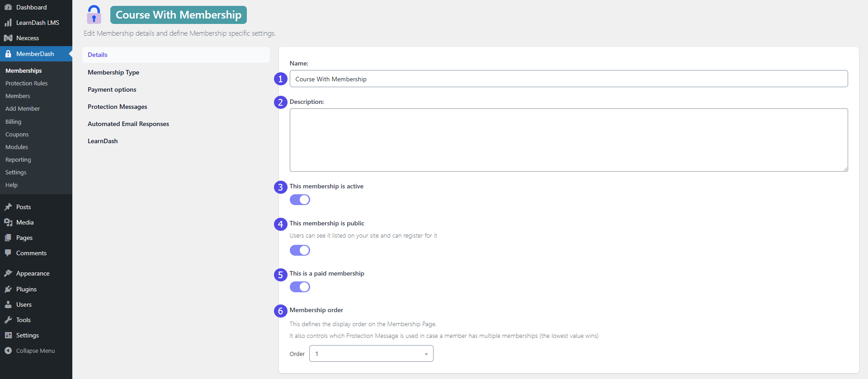
Task: Click inside the Description text area
Action: (568, 140)
